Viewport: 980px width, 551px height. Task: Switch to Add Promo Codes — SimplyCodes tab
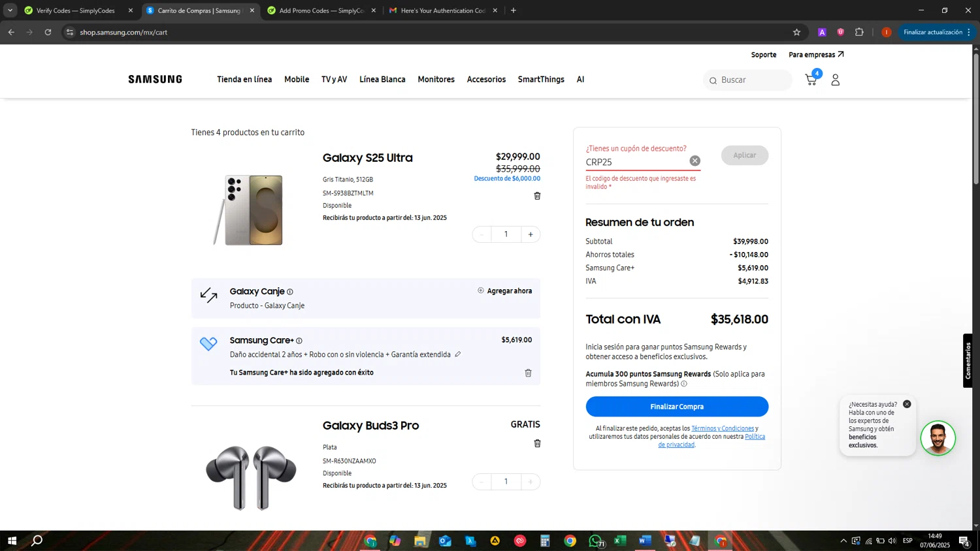click(321, 10)
